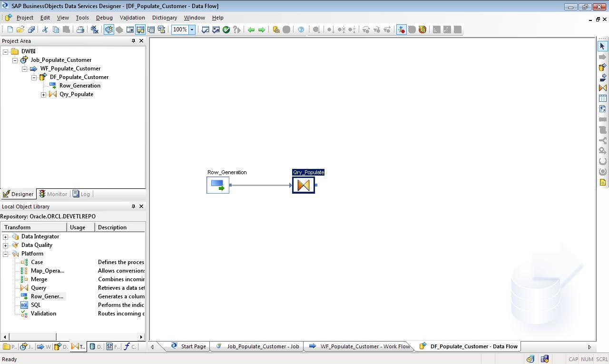Close the Local Object Library panel
This screenshot has width=609, height=364.
141,207
